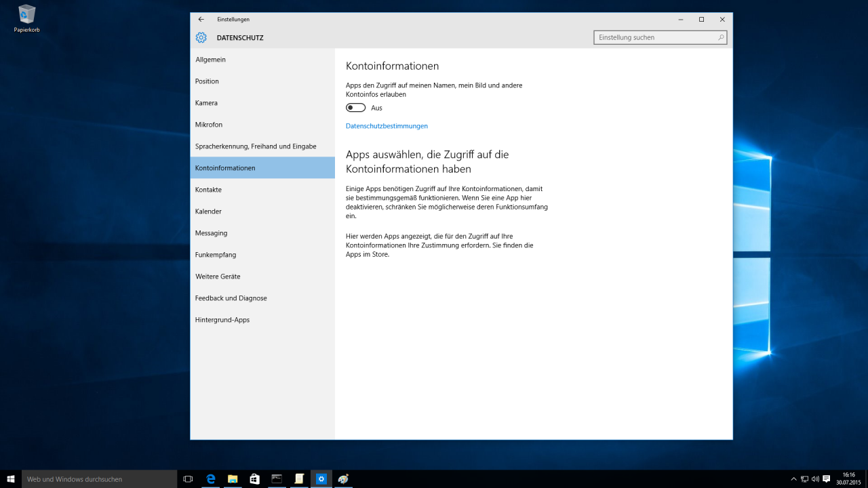Viewport: 868px width, 488px height.
Task: Select Feedback und Diagnose in the sidebar
Action: 262,298
